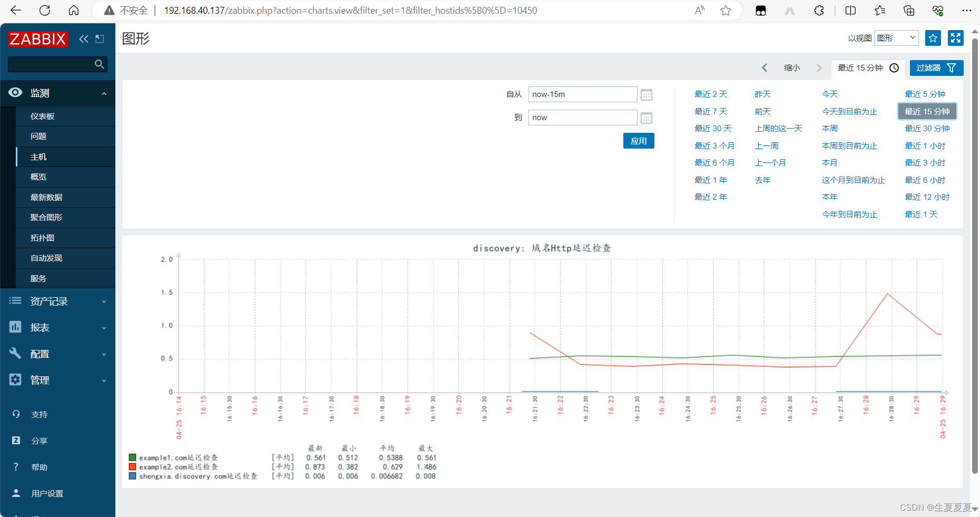This screenshot has height=517, width=980.
Task: Click the 配置 wrench icon
Action: click(x=15, y=354)
